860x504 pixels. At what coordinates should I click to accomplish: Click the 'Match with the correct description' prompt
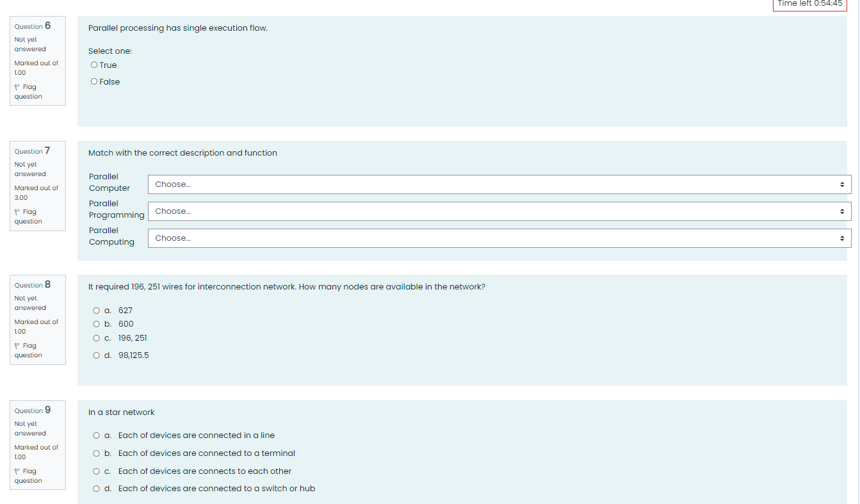183,153
